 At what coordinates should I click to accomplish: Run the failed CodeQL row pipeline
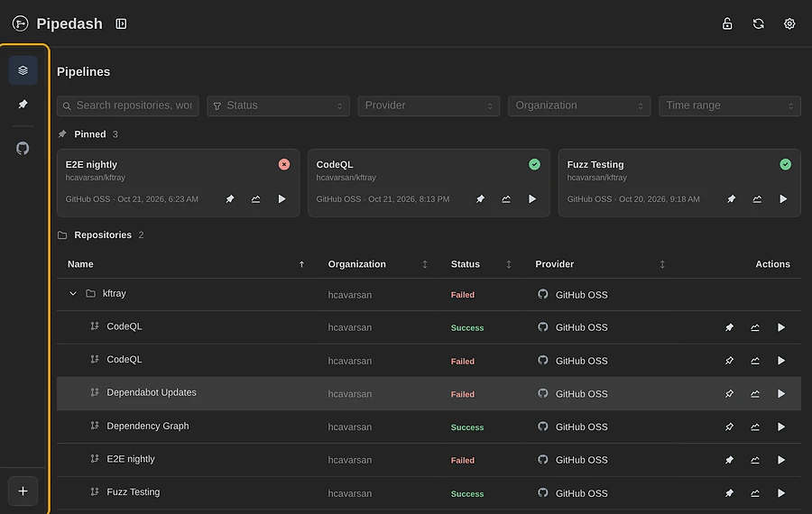(781, 361)
